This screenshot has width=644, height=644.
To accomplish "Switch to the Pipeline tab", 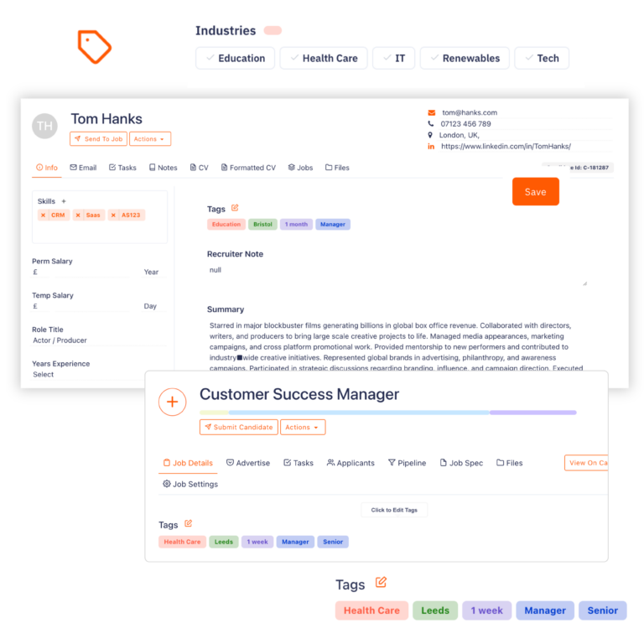I will pos(407,463).
